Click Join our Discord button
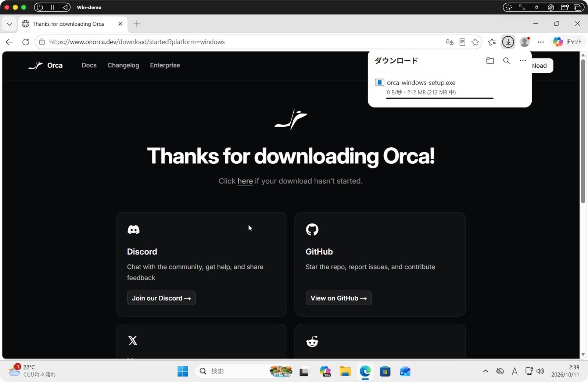Image resolution: width=588 pixels, height=382 pixels. 161,298
